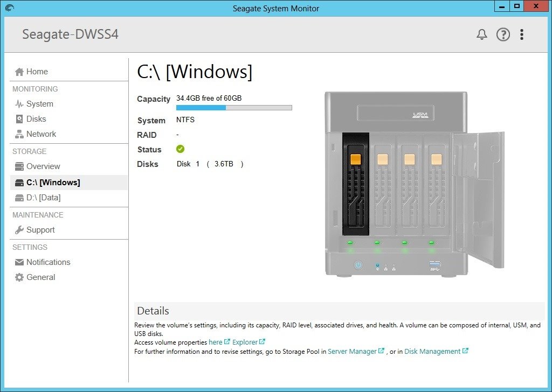Click the Seagate-DWSS4 device name

pyautogui.click(x=71, y=34)
